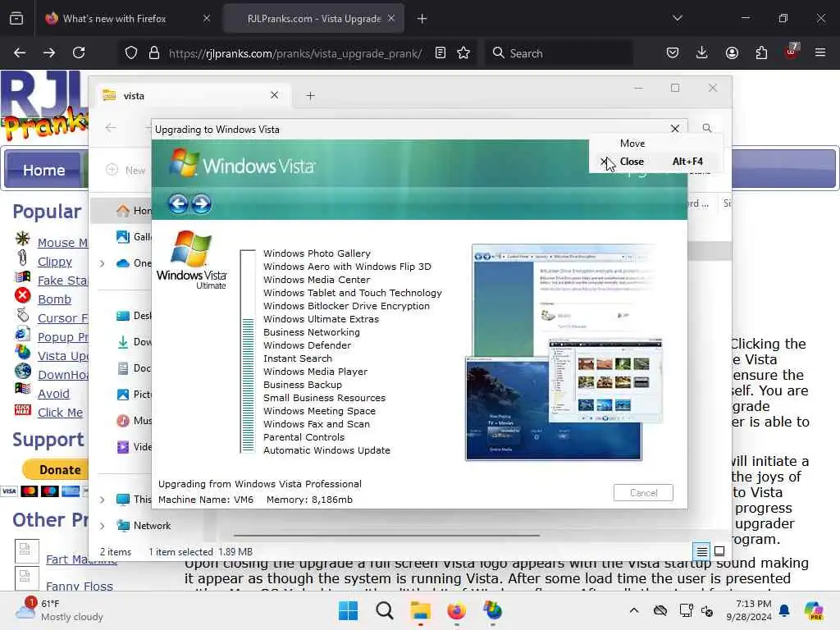Click Home button on RJL Pranks site
The image size is (840, 630).
point(43,170)
